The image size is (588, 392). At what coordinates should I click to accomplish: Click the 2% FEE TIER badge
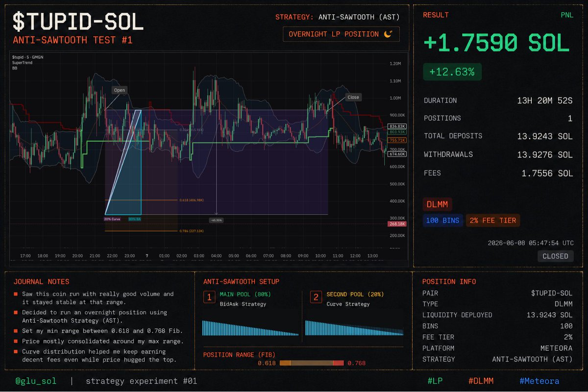click(x=493, y=220)
